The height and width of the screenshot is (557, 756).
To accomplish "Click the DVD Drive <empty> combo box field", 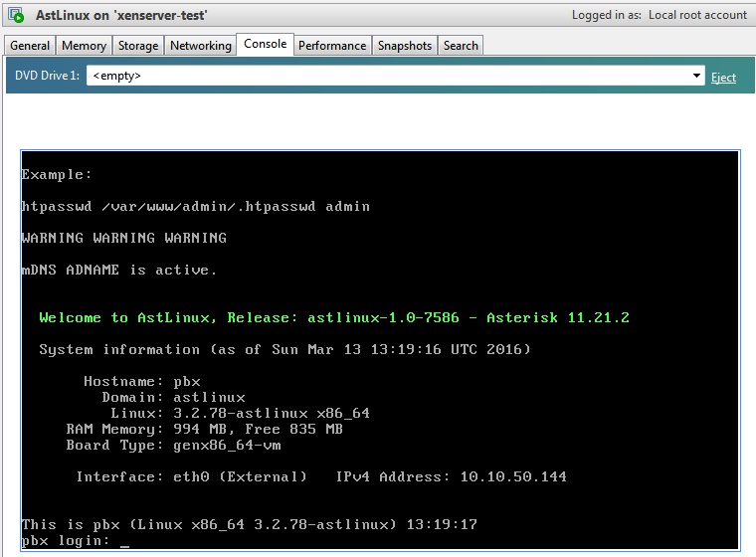I will tap(395, 76).
